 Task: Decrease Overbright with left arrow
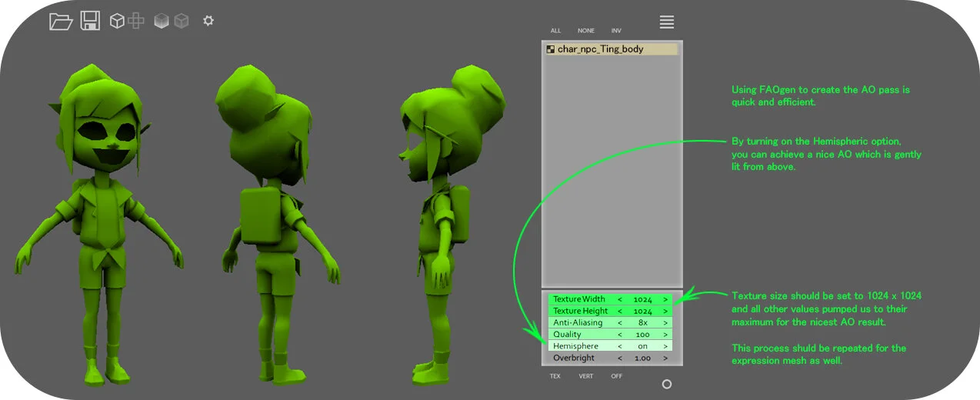[x=620, y=358]
